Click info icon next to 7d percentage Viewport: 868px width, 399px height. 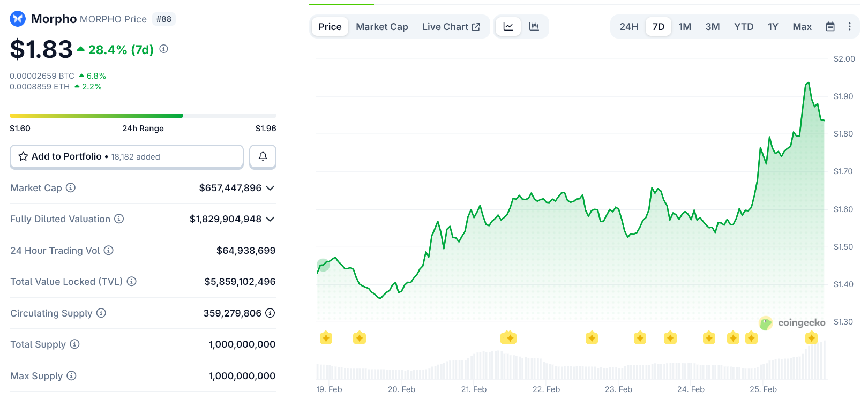[164, 49]
